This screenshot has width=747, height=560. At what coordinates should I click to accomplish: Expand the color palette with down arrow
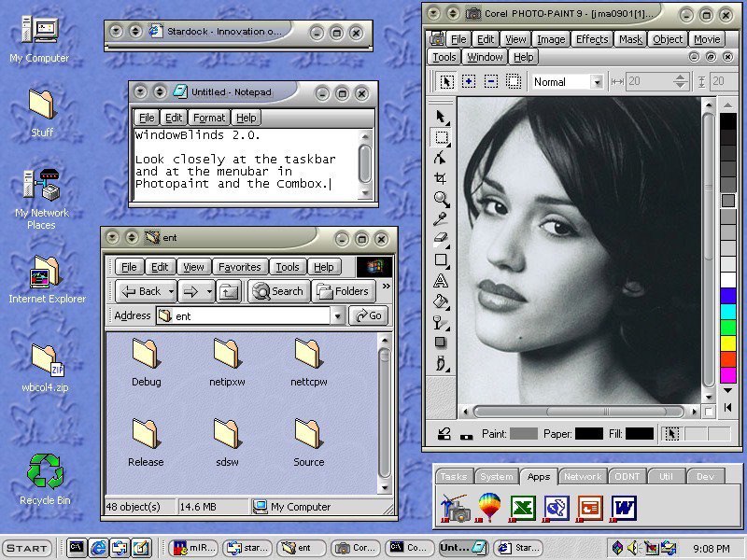point(728,390)
